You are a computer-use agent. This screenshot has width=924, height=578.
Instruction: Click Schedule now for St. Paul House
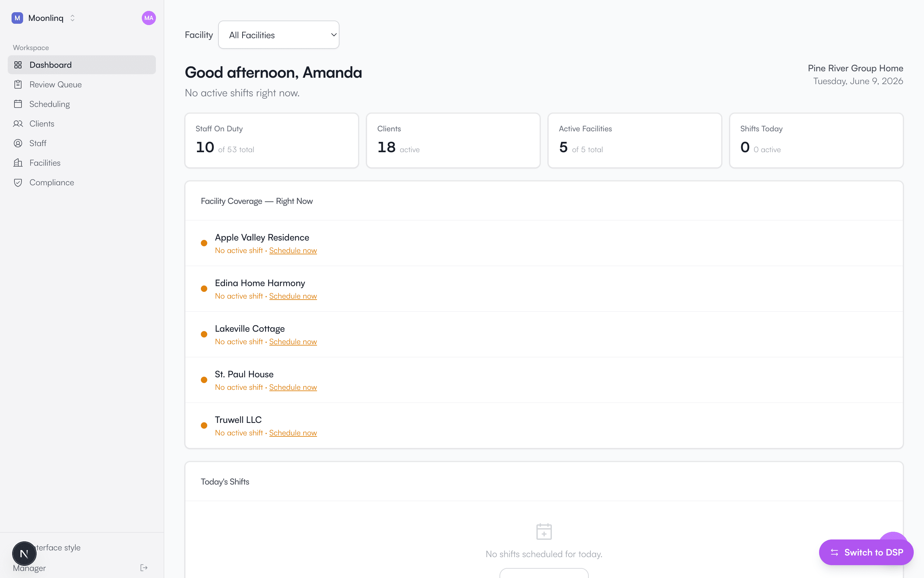click(x=293, y=387)
